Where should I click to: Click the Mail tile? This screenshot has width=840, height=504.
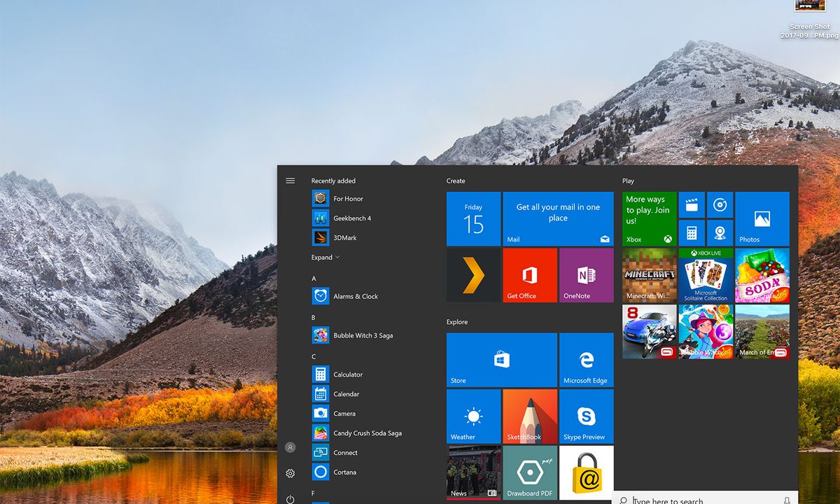[x=558, y=219]
